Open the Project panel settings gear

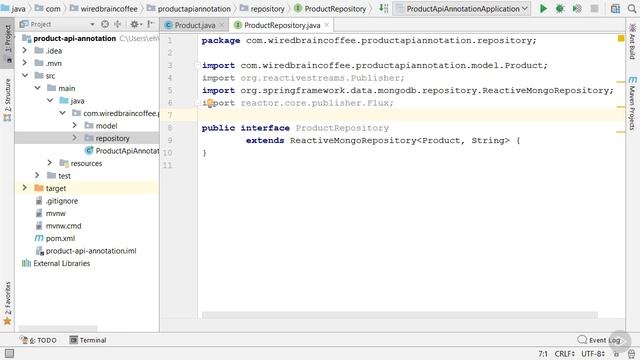click(134, 24)
